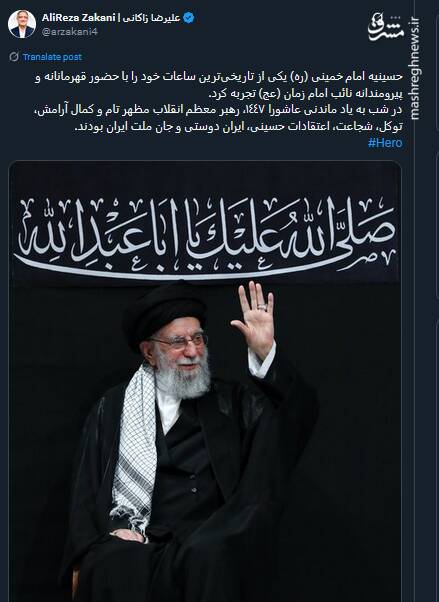This screenshot has height=602, width=439.
Task: Click the tweet line containing عاشورا ۱۴۴۷
Action: coord(219,110)
